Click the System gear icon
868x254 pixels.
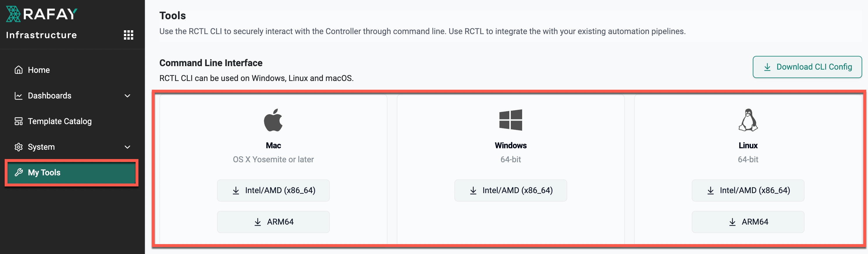tap(19, 147)
